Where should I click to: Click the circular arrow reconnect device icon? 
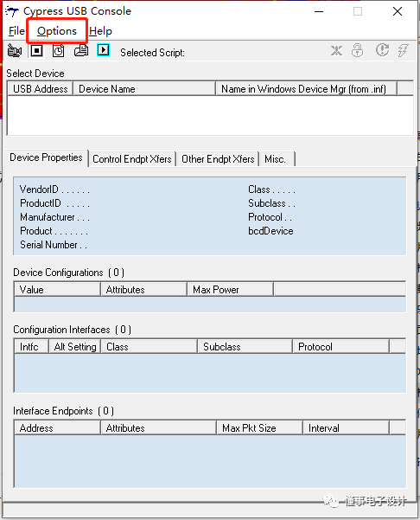click(382, 50)
